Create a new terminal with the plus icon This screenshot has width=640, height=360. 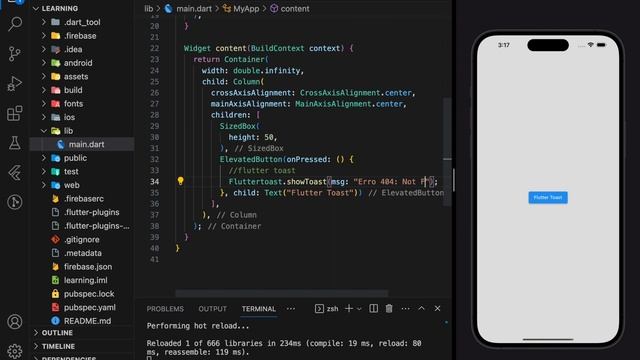pyautogui.click(x=349, y=309)
